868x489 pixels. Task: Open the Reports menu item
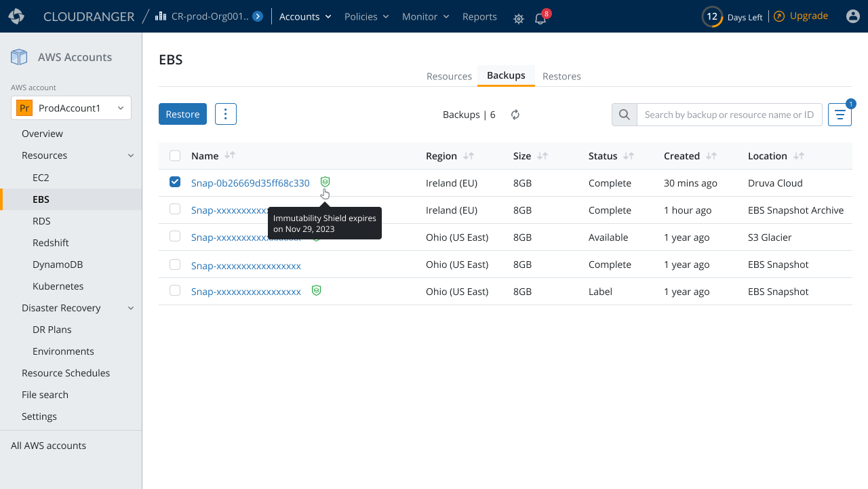(x=479, y=16)
